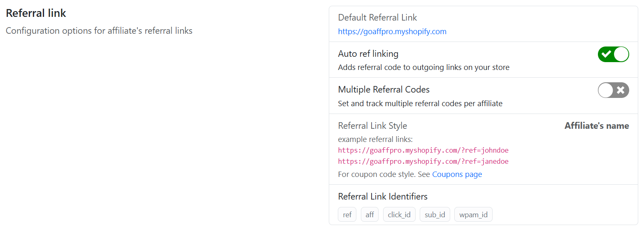The height and width of the screenshot is (230, 644).
Task: Click the johndoe example referral link
Action: [x=423, y=150]
